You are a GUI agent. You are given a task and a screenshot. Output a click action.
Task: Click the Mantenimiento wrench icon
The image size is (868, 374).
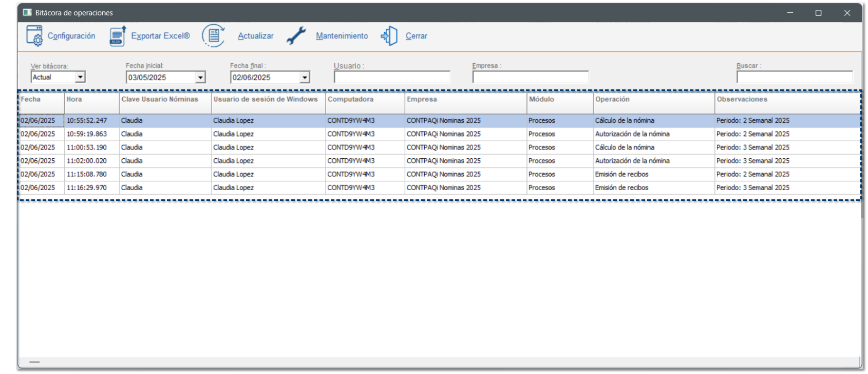pyautogui.click(x=296, y=36)
